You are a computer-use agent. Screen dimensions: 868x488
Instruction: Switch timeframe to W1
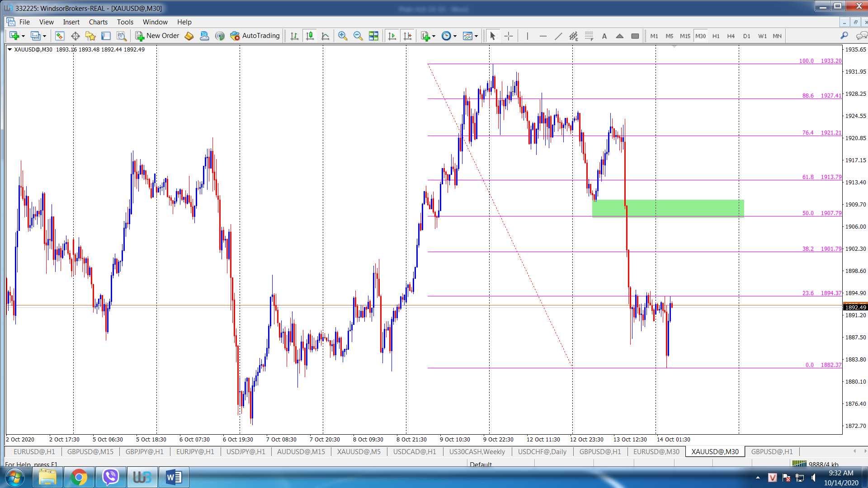762,36
